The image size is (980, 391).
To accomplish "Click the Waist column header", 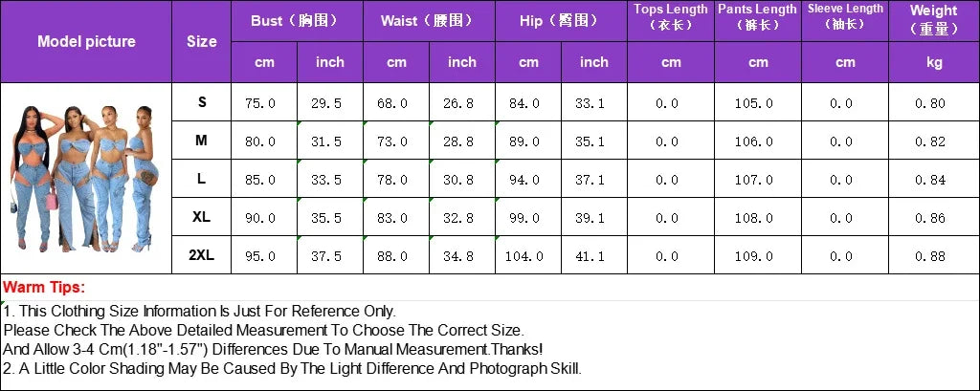I will [428, 21].
